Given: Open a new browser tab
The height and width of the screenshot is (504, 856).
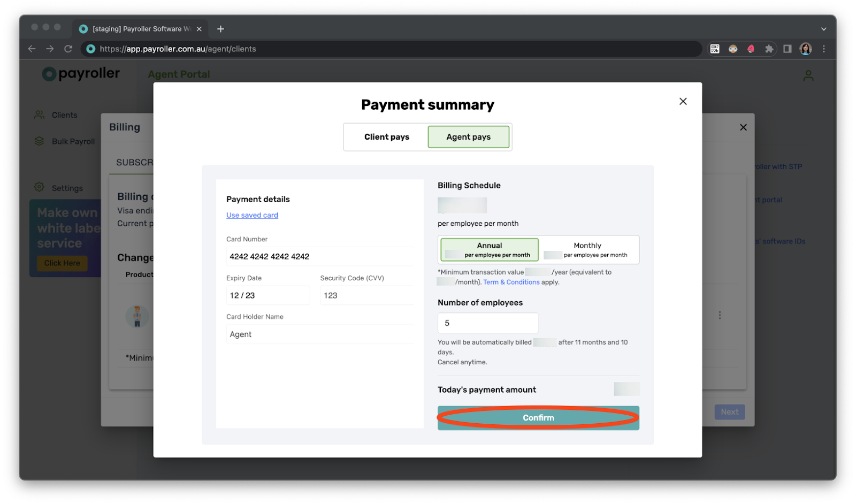Looking at the screenshot, I should coord(220,29).
